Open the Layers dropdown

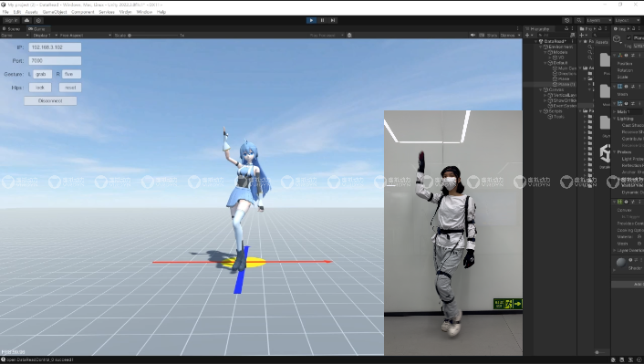[598, 20]
